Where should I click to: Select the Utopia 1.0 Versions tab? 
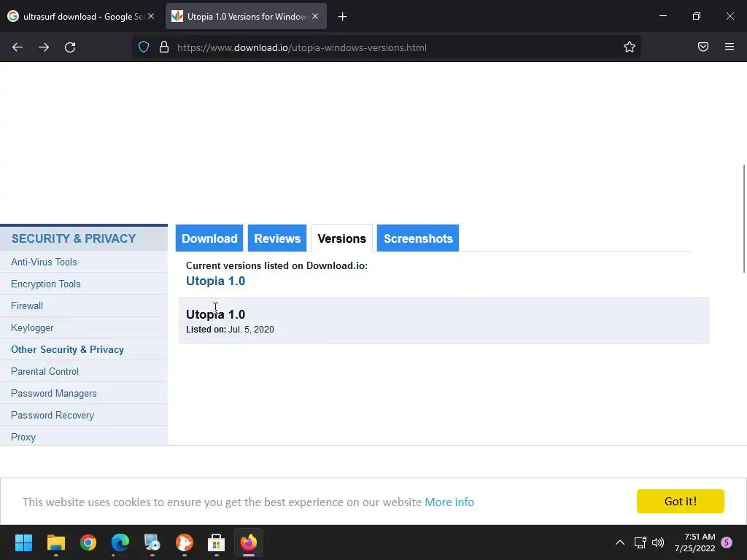[x=246, y=16]
